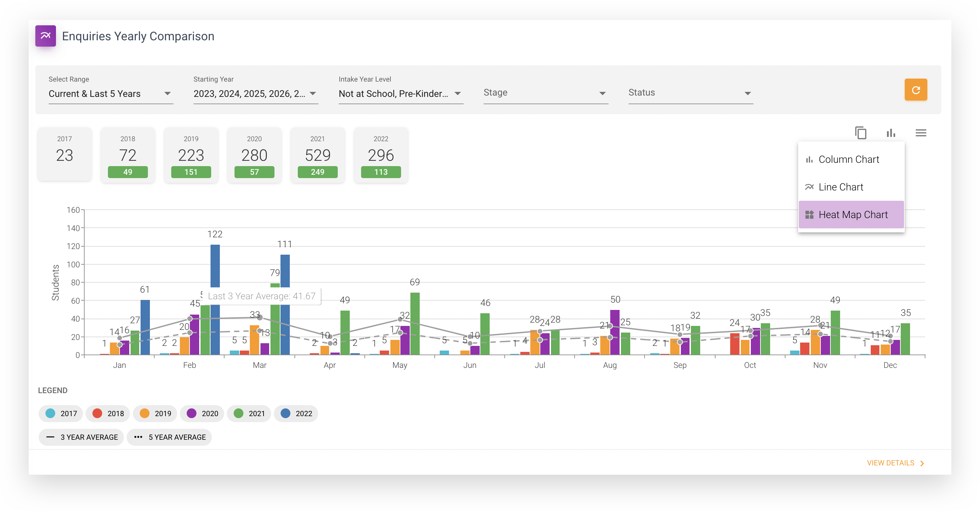980x512 pixels.
Task: Open the chart type selector bar icon
Action: tap(891, 133)
